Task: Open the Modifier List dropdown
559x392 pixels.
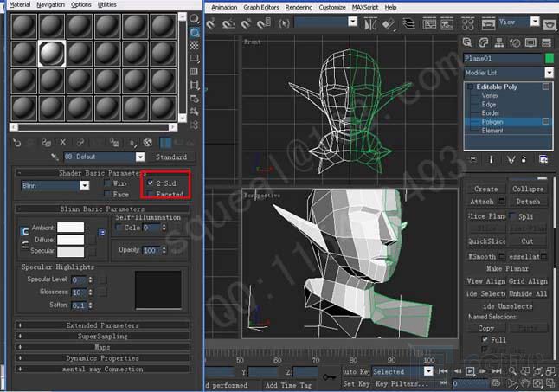Action: pos(549,73)
